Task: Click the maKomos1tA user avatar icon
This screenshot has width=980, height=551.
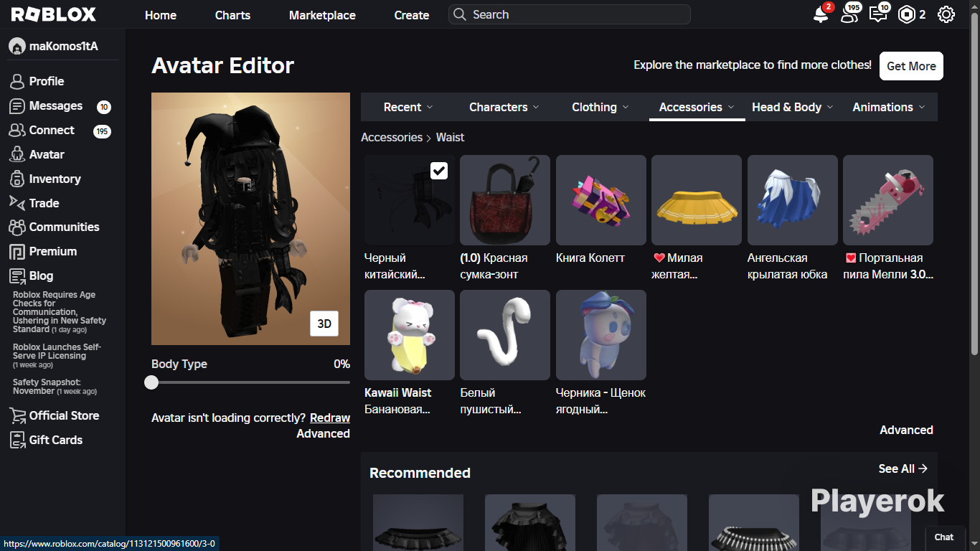Action: tap(17, 47)
